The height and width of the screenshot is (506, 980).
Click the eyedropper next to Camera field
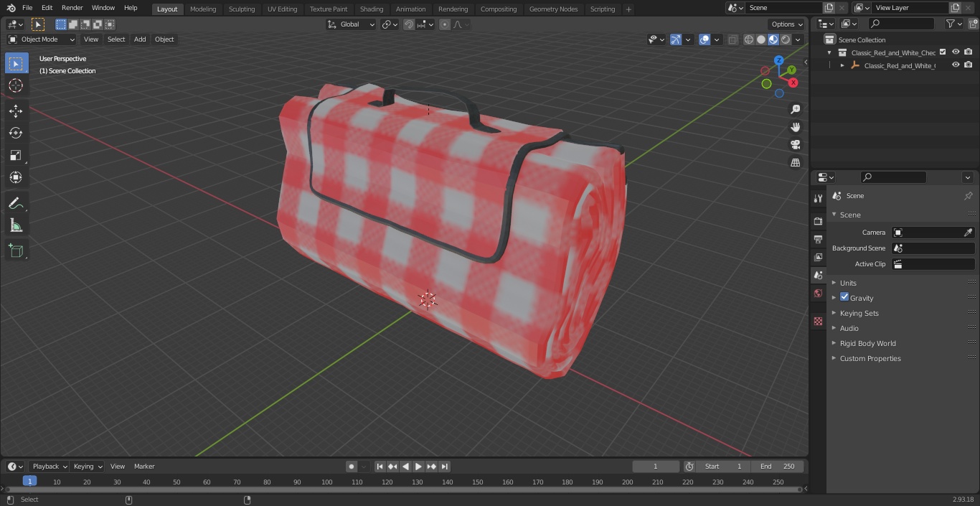point(968,233)
